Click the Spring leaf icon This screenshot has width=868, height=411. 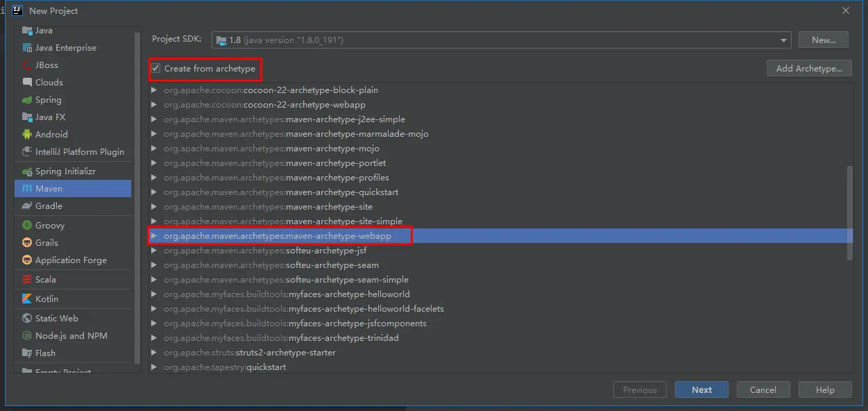(x=27, y=100)
